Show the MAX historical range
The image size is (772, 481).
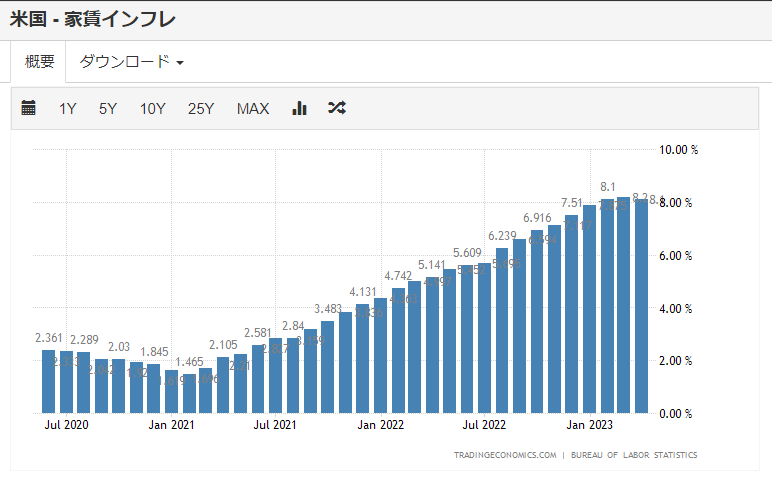(253, 109)
